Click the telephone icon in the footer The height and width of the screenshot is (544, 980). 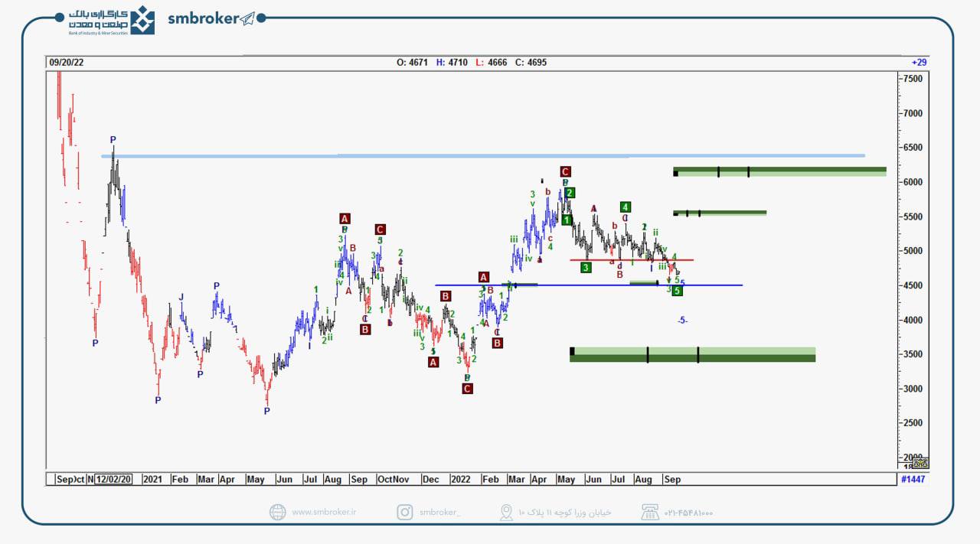click(649, 513)
